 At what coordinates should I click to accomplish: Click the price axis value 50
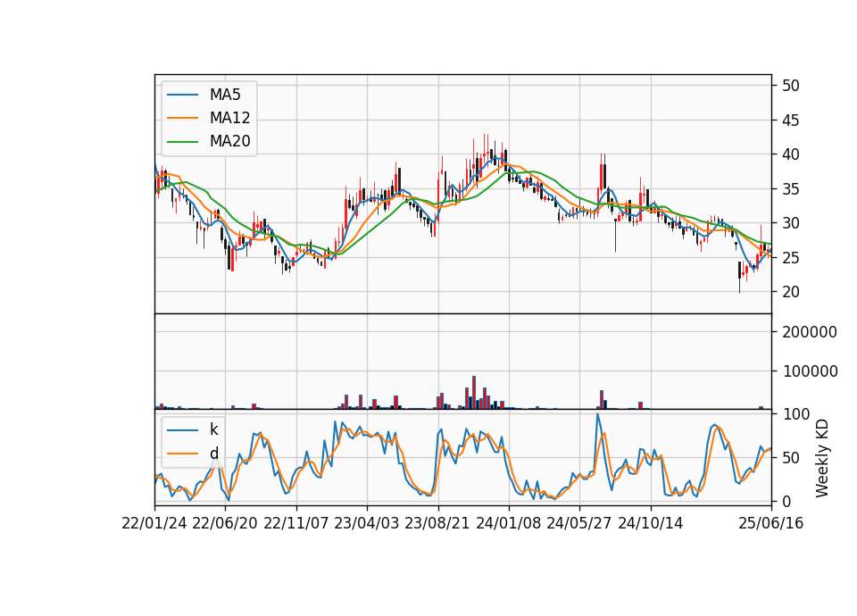coord(791,86)
